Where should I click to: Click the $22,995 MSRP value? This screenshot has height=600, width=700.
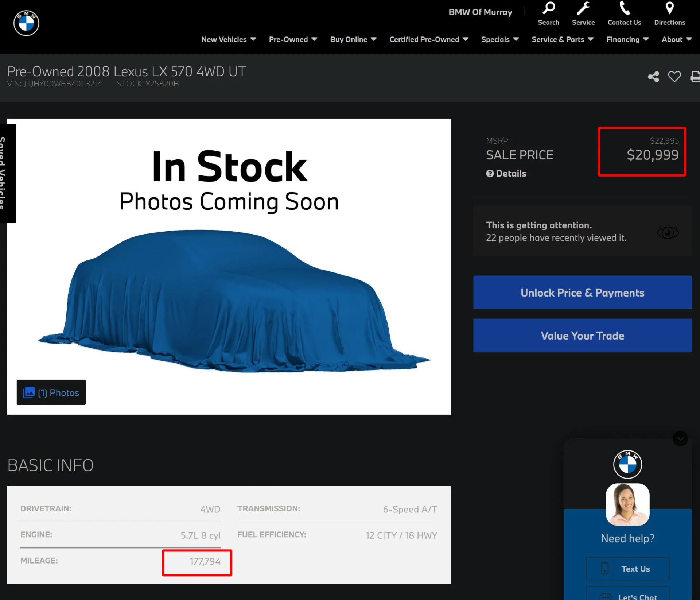[x=664, y=141]
